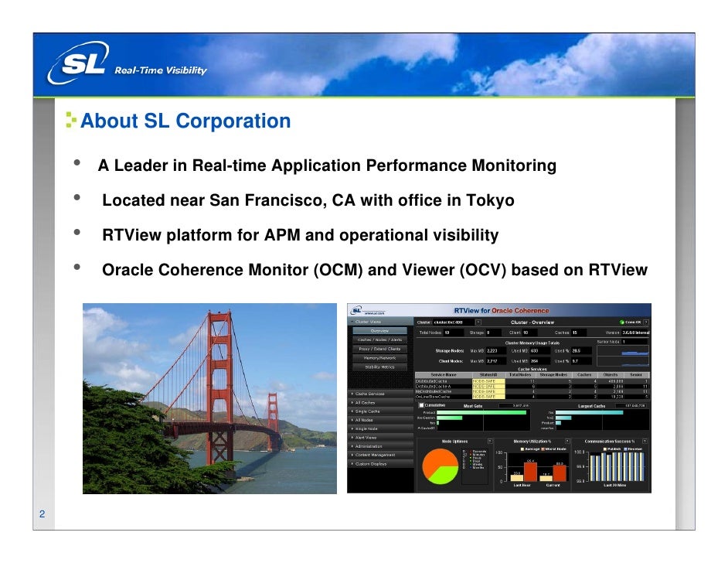Click the Storage Nodes memory trend graph
728x563 pixels.
point(623,350)
